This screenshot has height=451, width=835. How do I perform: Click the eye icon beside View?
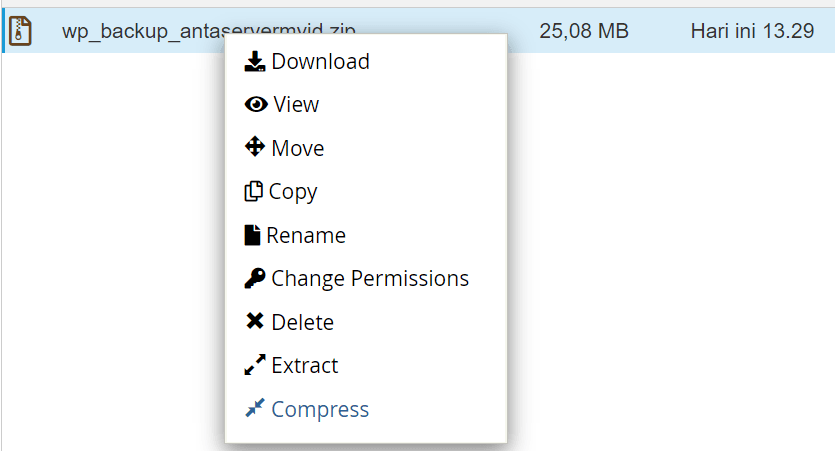256,104
